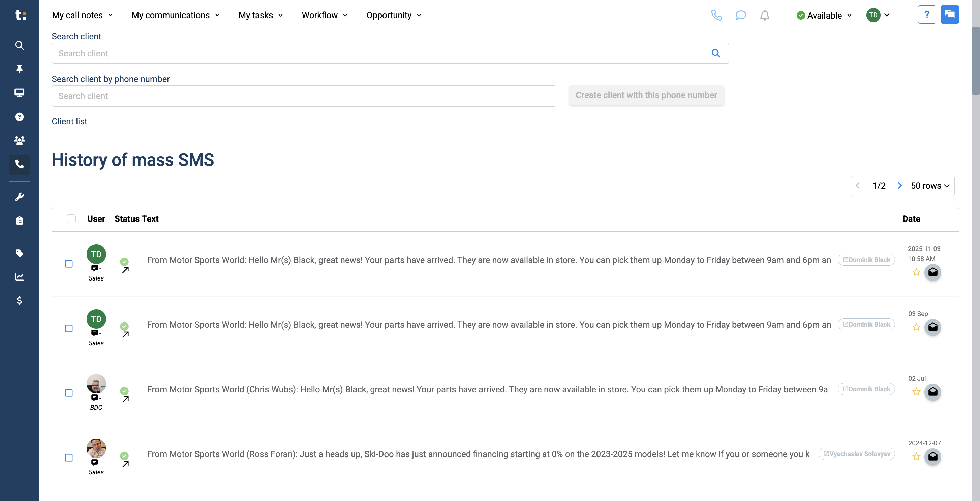980x501 pixels.
Task: Expand the Available status dropdown
Action: click(x=824, y=15)
